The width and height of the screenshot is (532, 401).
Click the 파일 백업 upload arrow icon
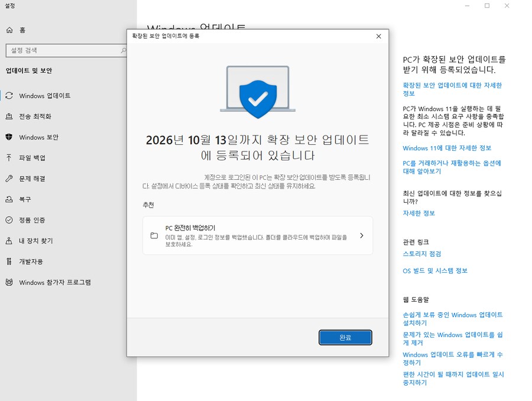point(9,158)
